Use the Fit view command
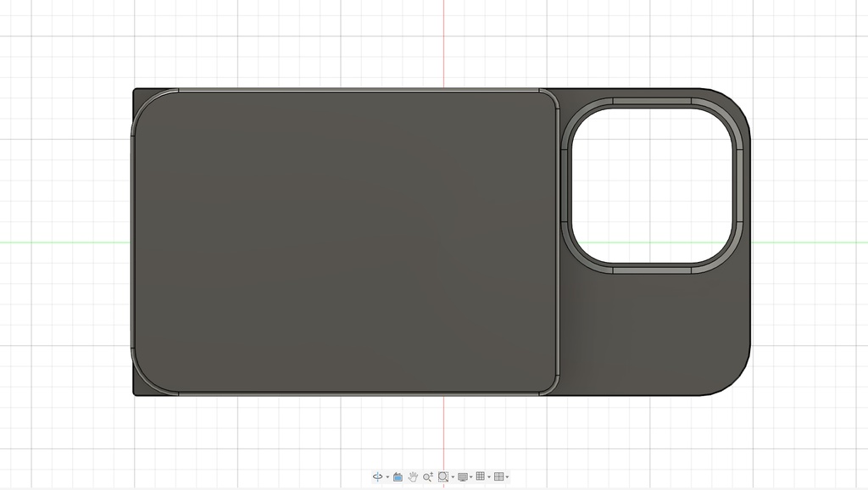868x490 pixels. 443,476
